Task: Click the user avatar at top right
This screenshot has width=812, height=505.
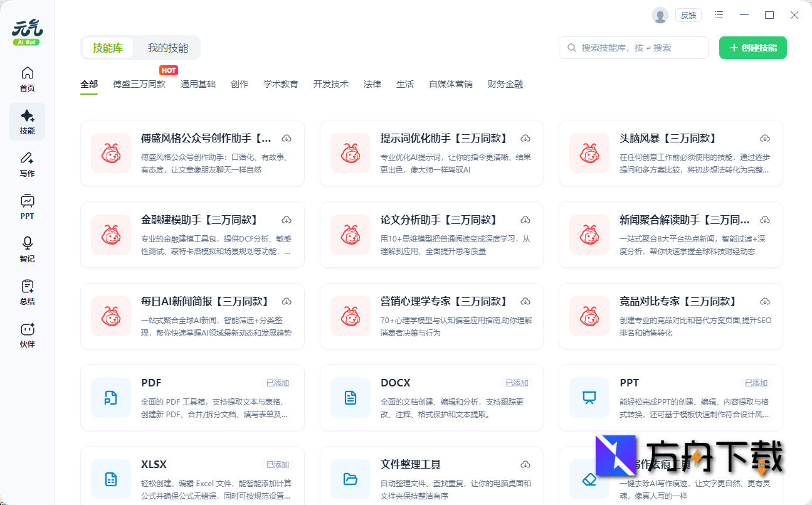Action: click(660, 14)
